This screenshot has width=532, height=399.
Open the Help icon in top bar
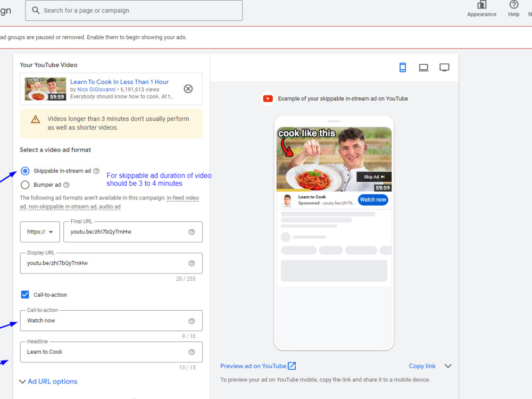tap(514, 5)
